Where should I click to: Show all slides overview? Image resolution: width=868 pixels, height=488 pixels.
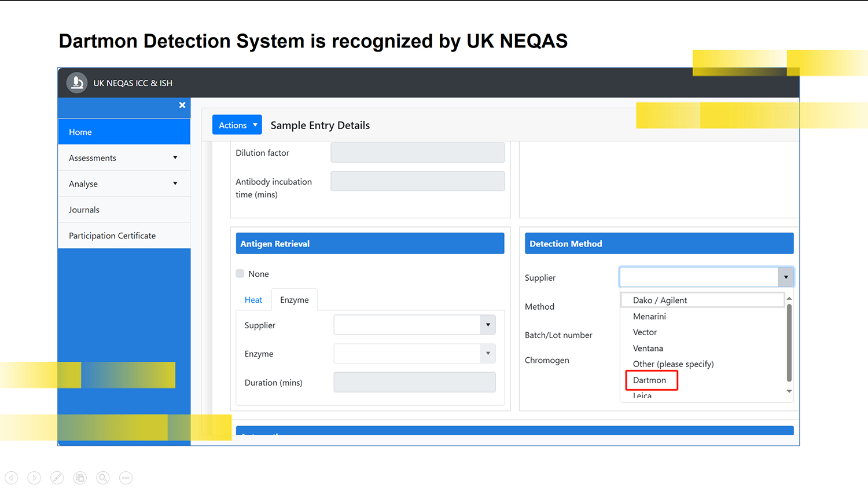click(x=80, y=478)
